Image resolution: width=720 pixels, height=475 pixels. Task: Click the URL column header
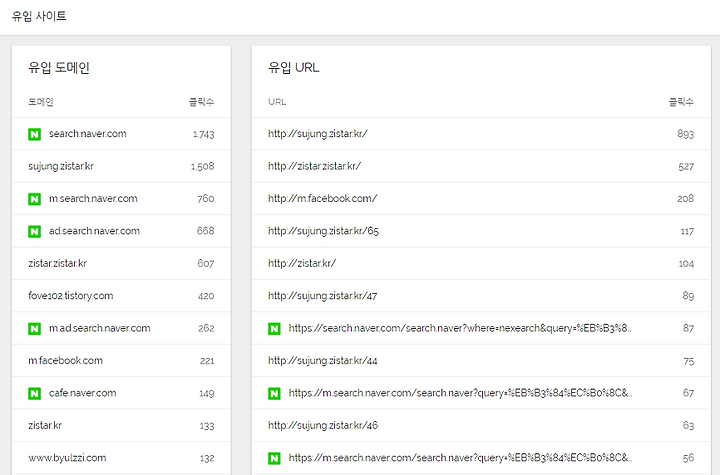[277, 102]
